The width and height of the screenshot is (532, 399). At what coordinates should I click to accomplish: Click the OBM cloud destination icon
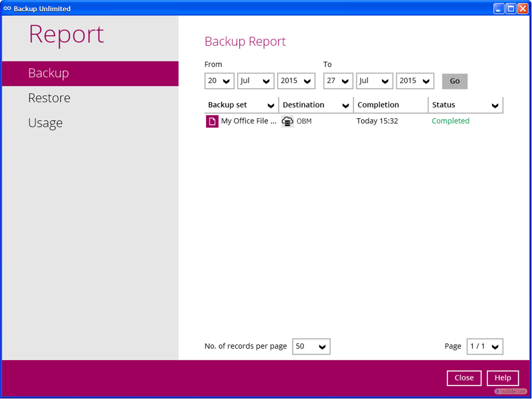coord(287,121)
